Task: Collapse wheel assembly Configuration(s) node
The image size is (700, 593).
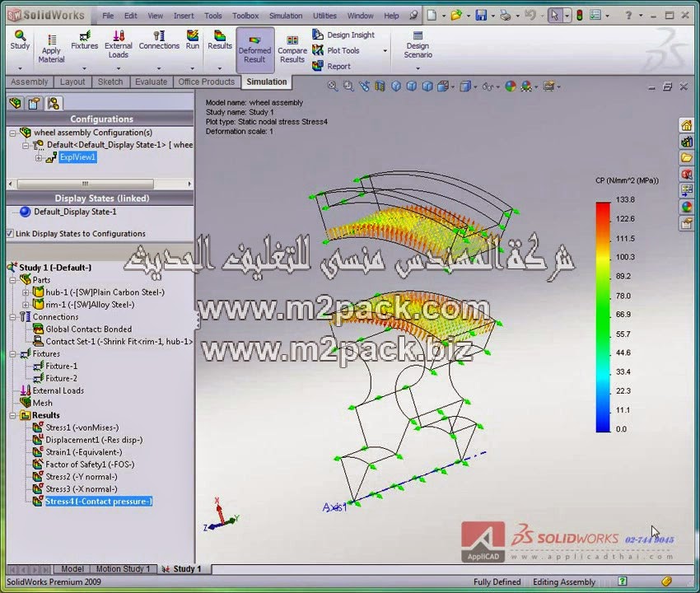Action: (12, 133)
